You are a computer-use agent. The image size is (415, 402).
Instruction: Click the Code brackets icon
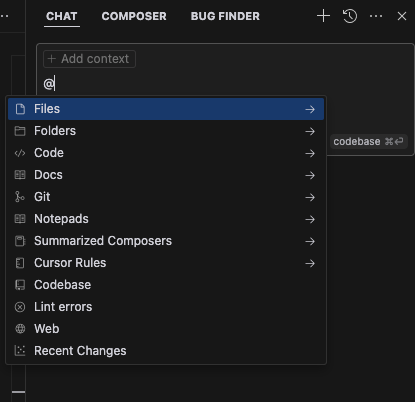click(x=20, y=153)
